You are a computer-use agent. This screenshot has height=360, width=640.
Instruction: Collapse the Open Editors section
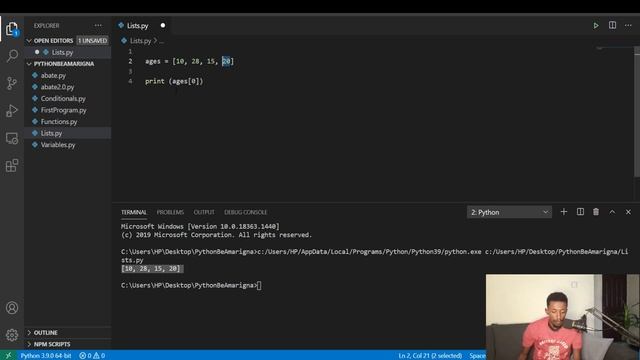tap(67, 40)
